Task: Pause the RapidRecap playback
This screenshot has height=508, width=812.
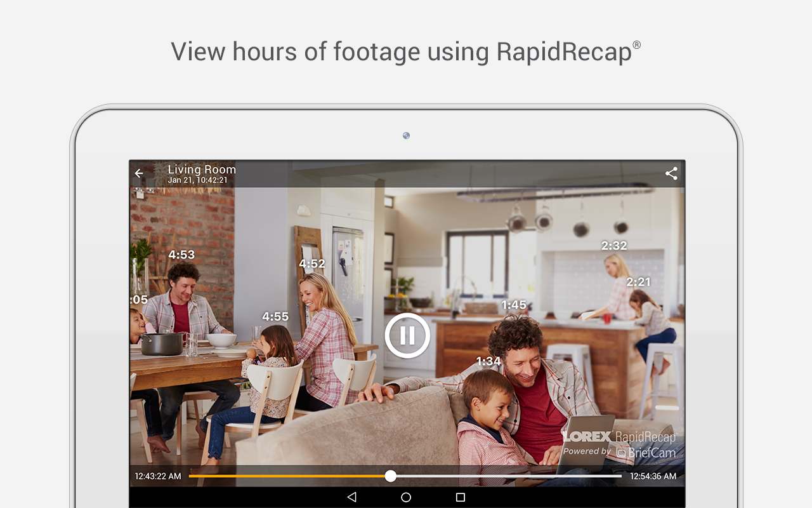Action: click(407, 335)
